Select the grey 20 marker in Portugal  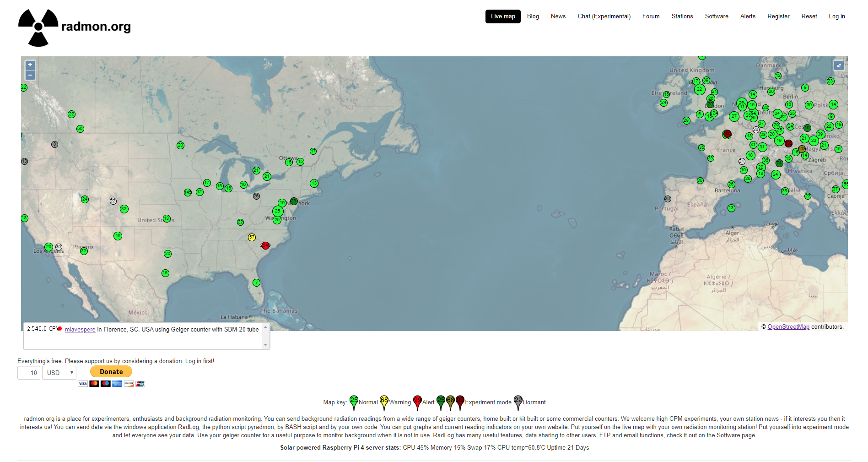[x=668, y=199]
